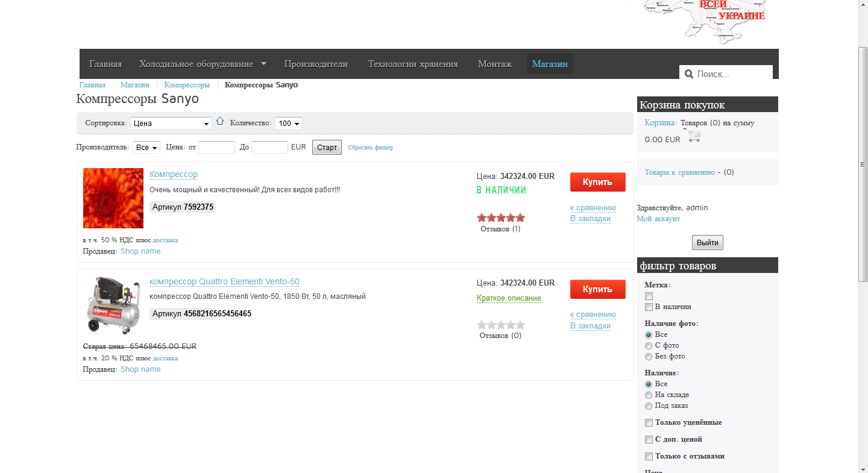The height and width of the screenshot is (473, 868).
Task: Check 'Только уценённые' filter
Action: pos(649,422)
